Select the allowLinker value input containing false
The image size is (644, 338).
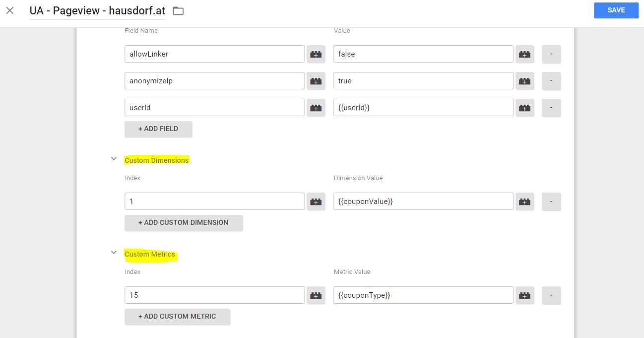point(423,54)
